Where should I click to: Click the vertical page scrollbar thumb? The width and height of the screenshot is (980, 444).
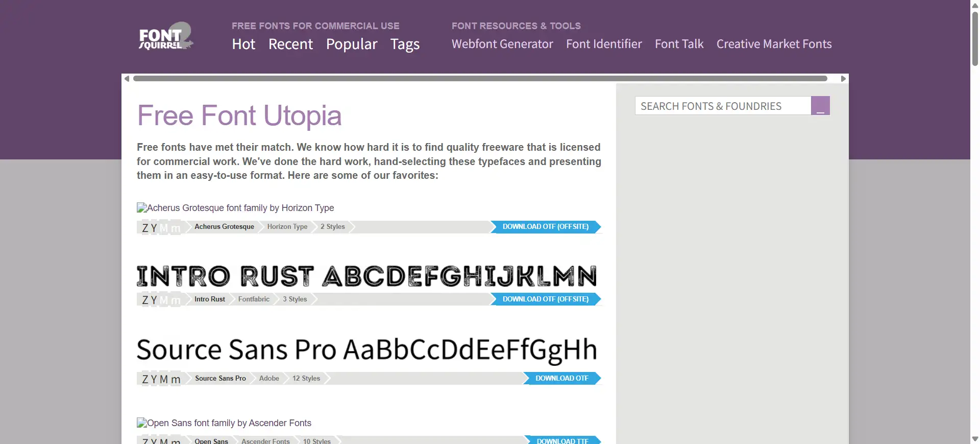point(975,38)
